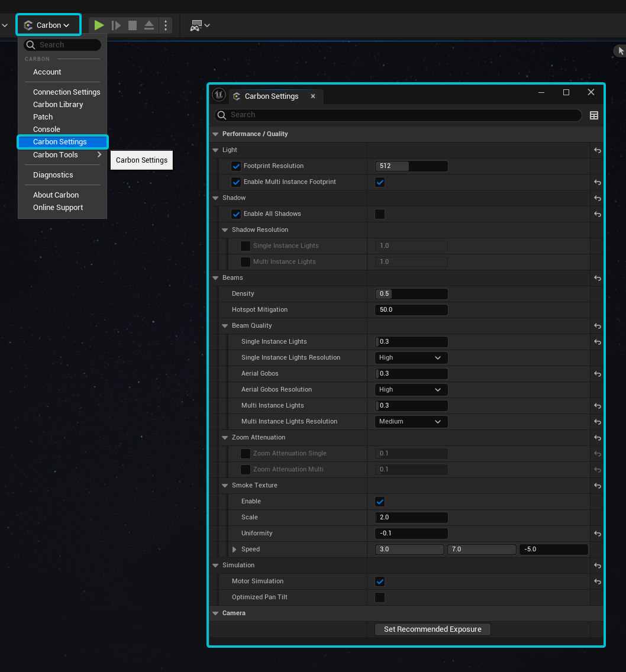Collapse the Beam Quality section
This screenshot has width=626, height=672.
224,325
